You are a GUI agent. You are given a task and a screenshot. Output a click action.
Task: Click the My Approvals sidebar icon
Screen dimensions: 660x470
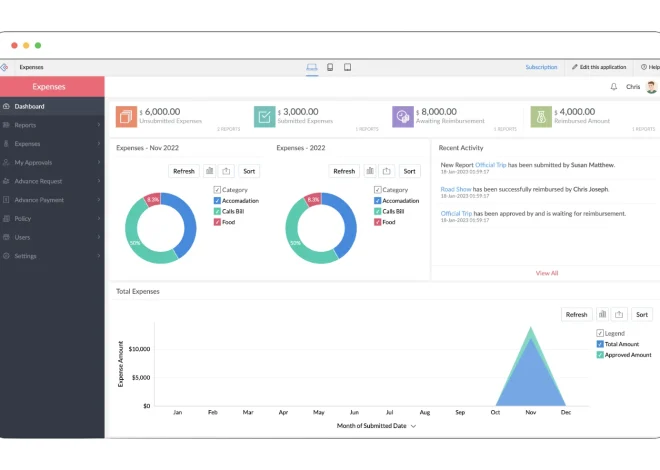6,162
